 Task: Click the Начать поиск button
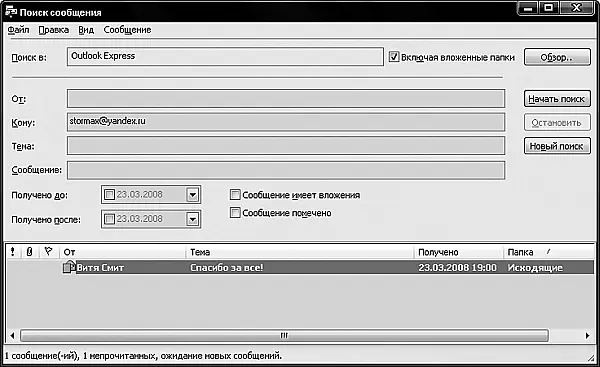(x=557, y=99)
